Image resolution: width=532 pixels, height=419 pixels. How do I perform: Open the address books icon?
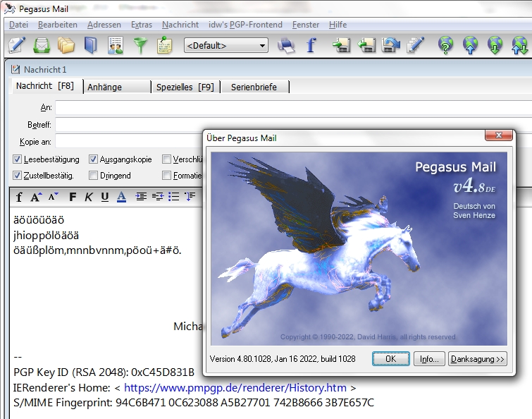coord(90,45)
